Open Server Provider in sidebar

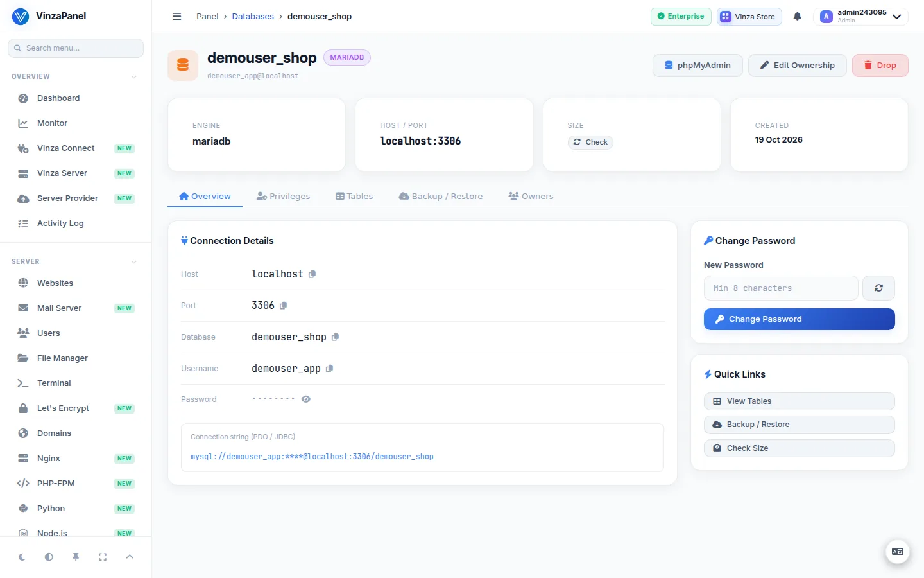click(x=76, y=198)
